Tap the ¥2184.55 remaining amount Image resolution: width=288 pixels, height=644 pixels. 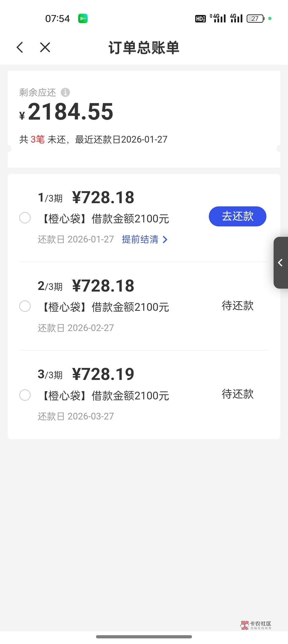click(x=71, y=112)
